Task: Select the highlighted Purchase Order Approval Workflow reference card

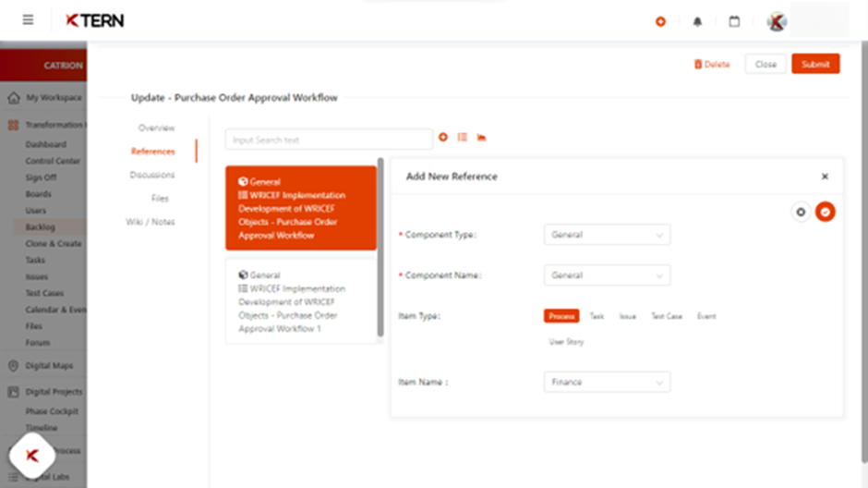Action: point(301,208)
